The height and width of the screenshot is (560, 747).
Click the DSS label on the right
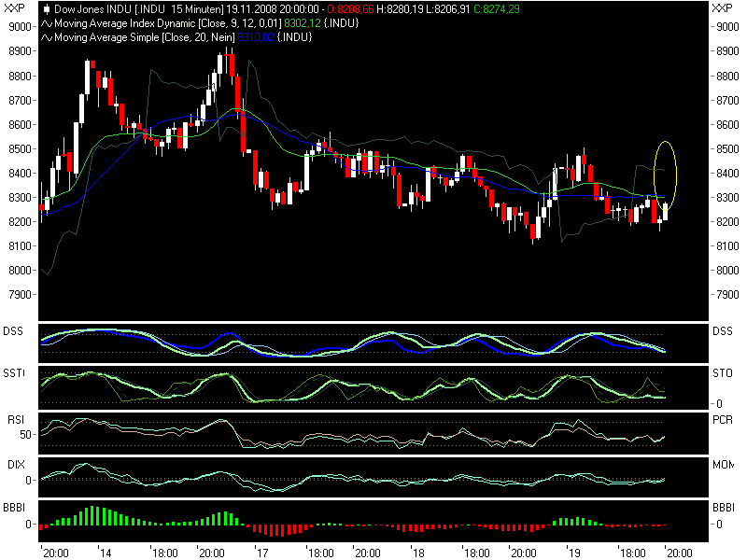point(723,331)
